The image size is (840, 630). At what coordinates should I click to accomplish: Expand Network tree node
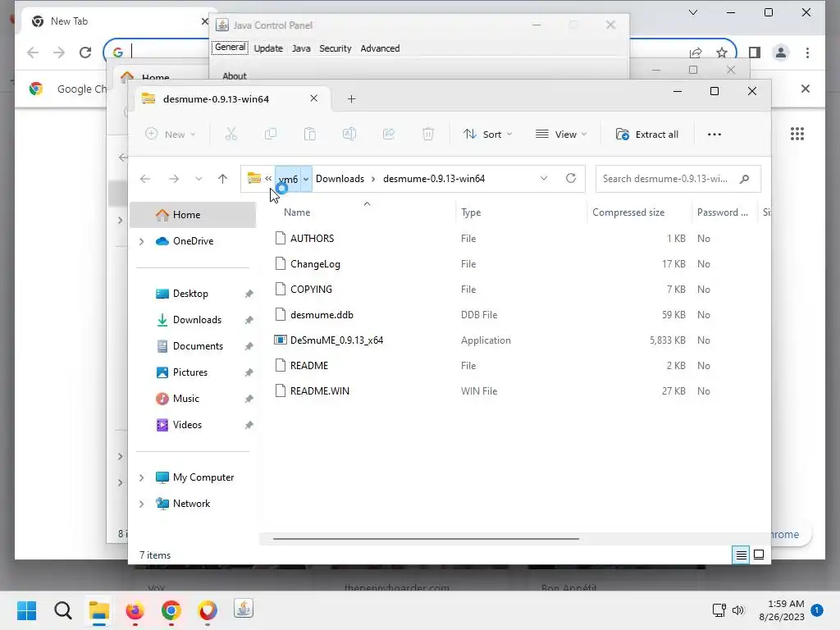click(x=142, y=504)
